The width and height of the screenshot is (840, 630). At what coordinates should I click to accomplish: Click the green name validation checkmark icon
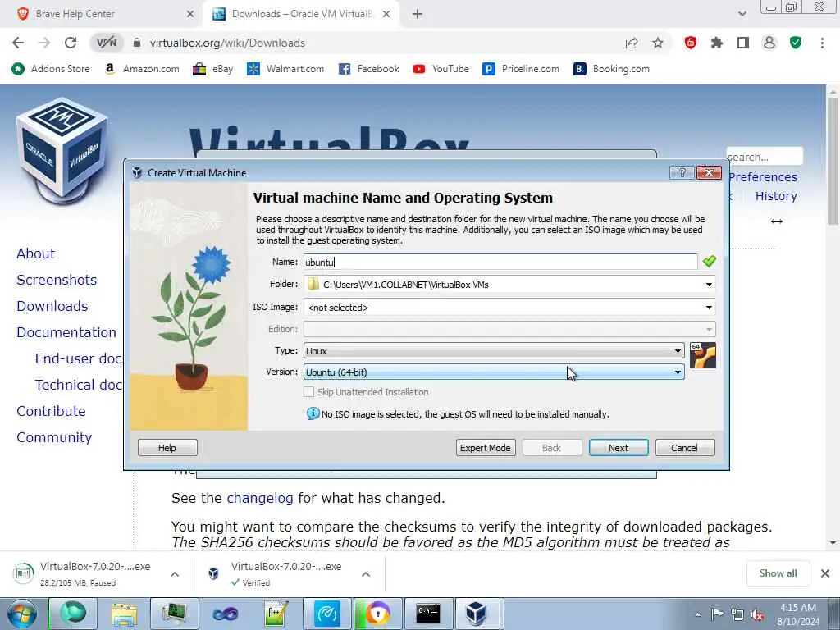710,262
